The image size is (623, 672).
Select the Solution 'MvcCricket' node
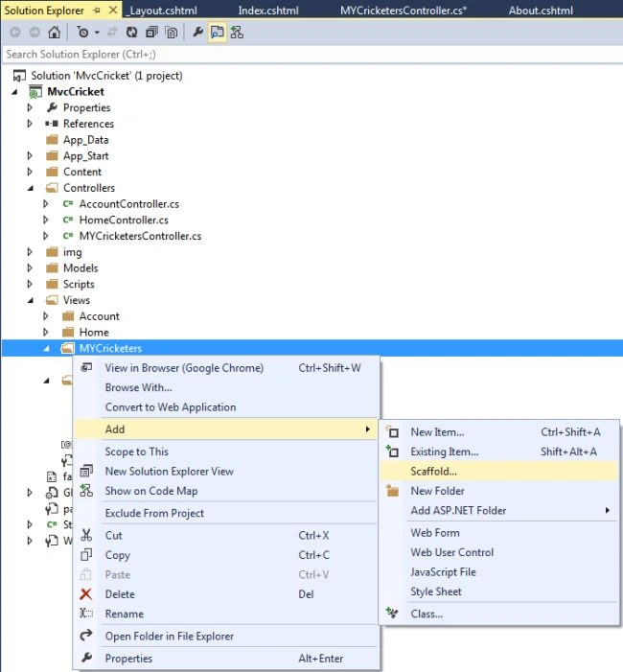106,76
